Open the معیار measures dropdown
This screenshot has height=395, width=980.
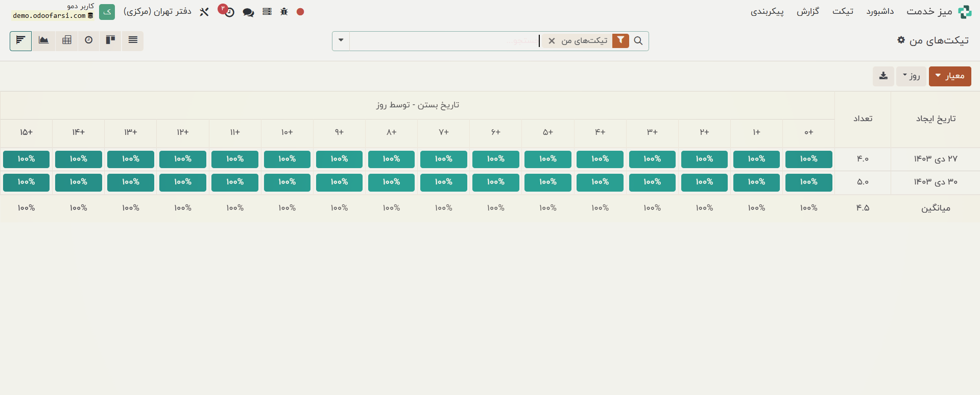point(949,76)
